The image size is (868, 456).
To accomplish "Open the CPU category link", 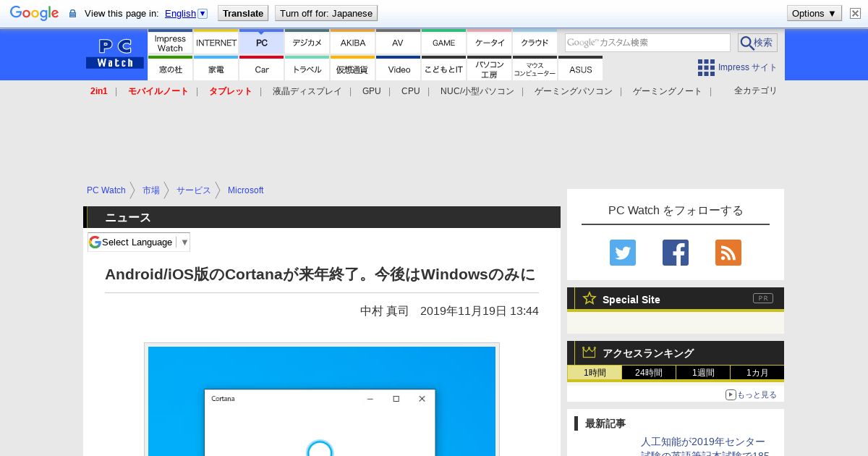I will 410,91.
